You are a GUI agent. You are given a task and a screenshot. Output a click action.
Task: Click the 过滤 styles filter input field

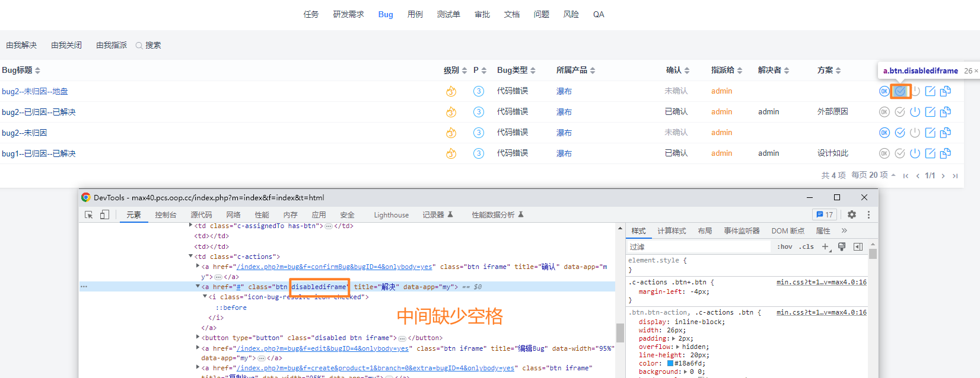pyautogui.click(x=697, y=246)
